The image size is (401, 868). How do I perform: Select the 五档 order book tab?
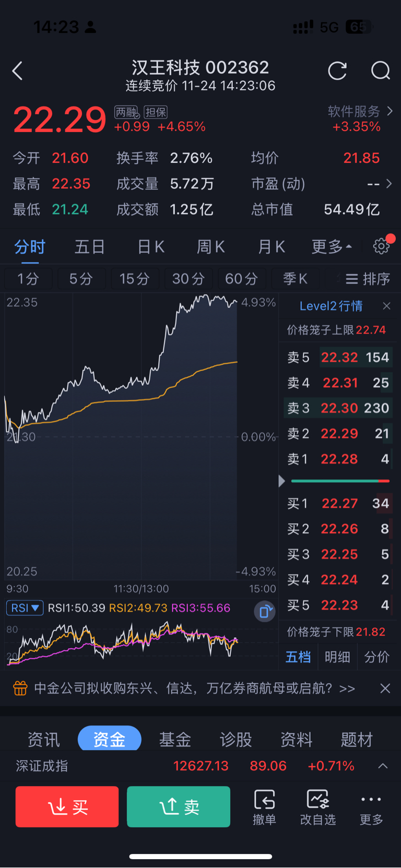pos(298,657)
